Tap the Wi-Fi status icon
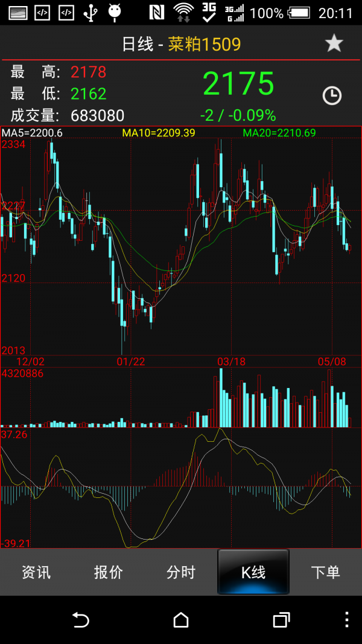The image size is (362, 644). (183, 12)
